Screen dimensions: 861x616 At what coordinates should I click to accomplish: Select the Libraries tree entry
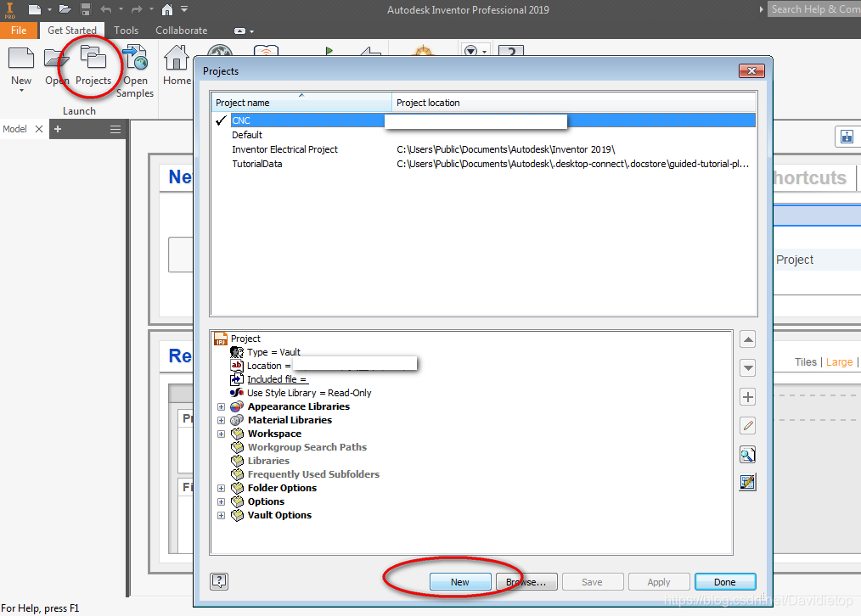pyautogui.click(x=268, y=461)
